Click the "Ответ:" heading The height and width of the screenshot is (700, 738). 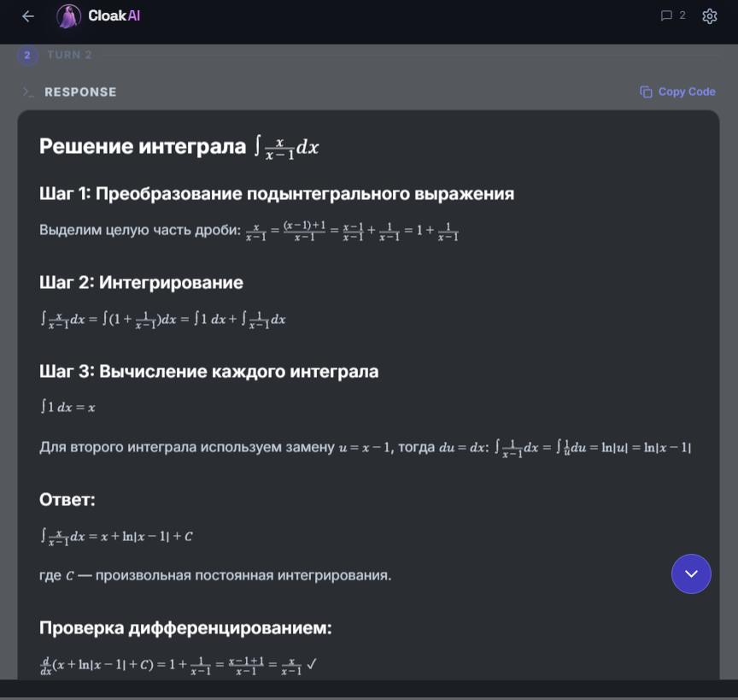coord(67,499)
